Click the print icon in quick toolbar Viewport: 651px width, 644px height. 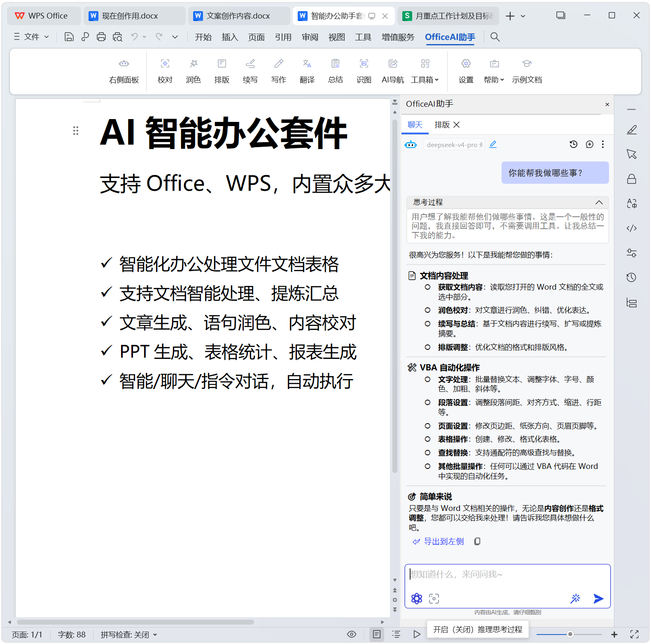click(101, 37)
